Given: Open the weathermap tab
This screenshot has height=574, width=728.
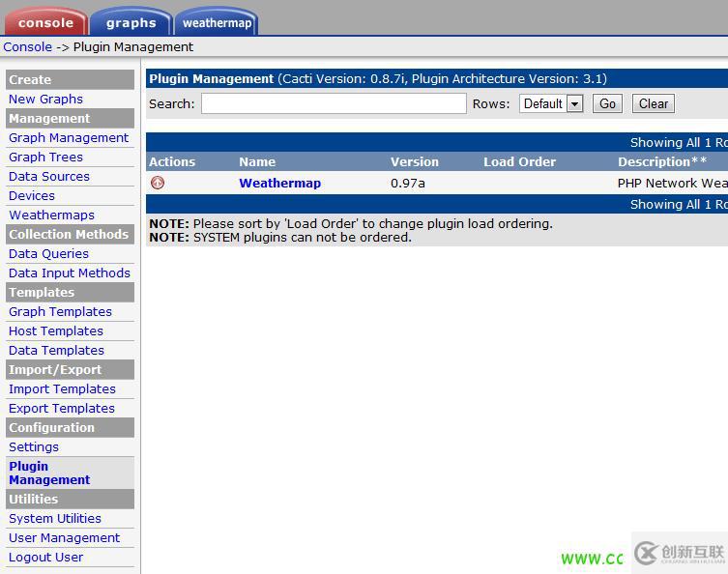Looking at the screenshot, I should 217,22.
